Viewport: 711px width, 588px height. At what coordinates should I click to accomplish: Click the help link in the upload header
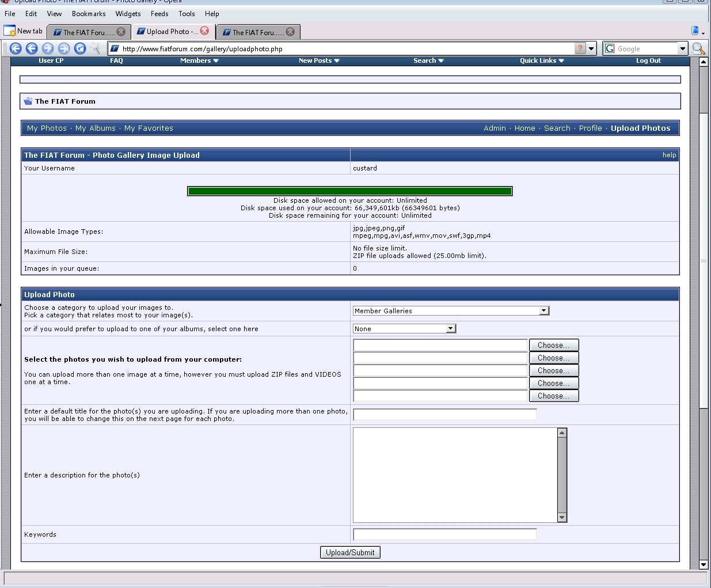point(670,155)
